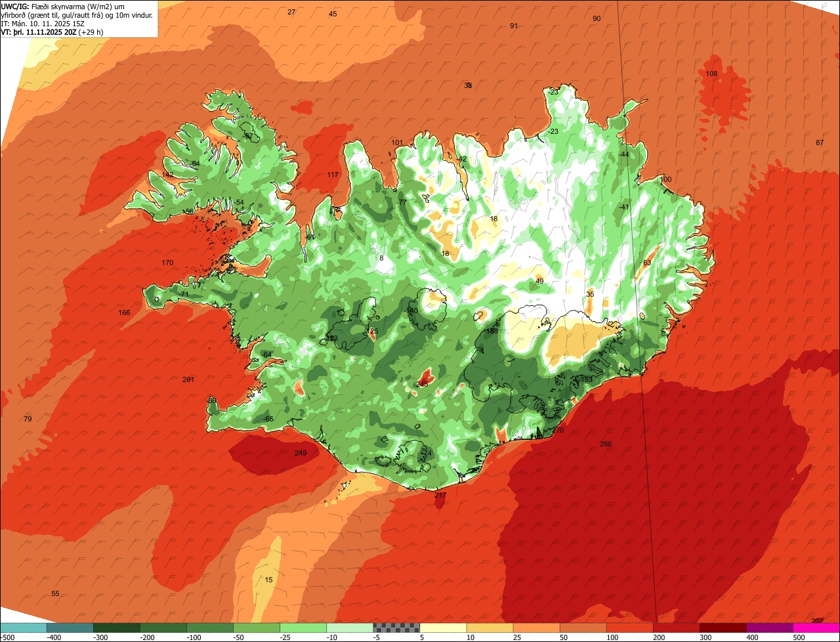Click the '(+29 h)' forecast offset text
This screenshot has width=840, height=642.
tap(91, 32)
